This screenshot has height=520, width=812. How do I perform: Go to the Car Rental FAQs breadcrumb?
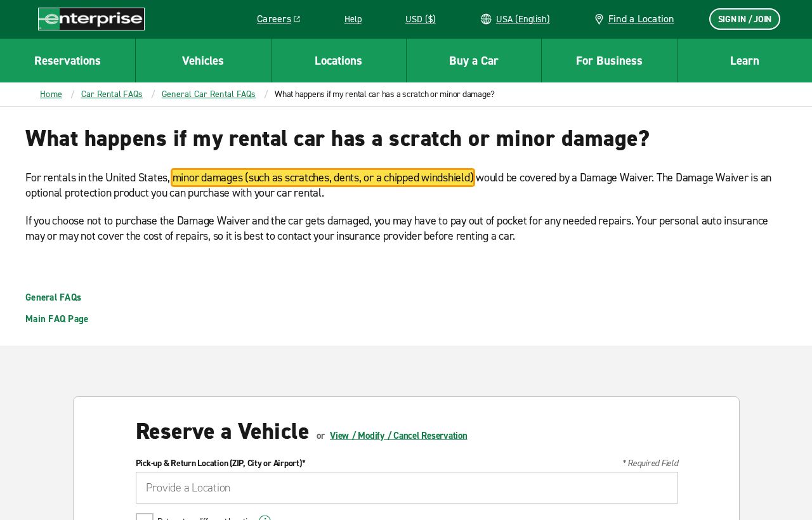point(112,94)
